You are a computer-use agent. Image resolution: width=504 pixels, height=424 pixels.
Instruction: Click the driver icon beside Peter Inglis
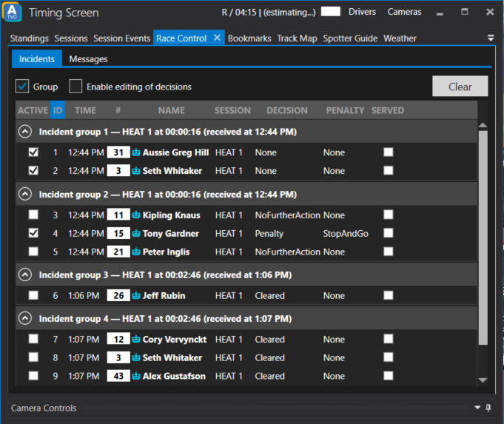pyautogui.click(x=136, y=252)
